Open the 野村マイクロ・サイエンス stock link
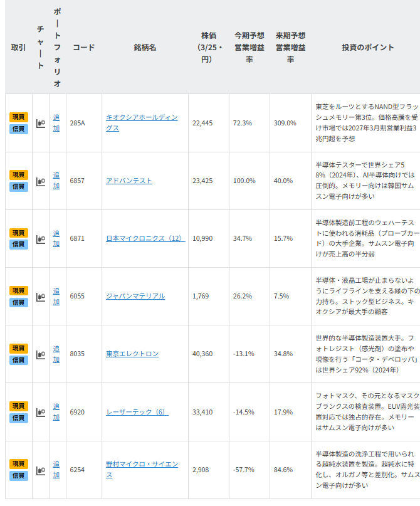The width and height of the screenshot is (420, 506). pyautogui.click(x=142, y=470)
